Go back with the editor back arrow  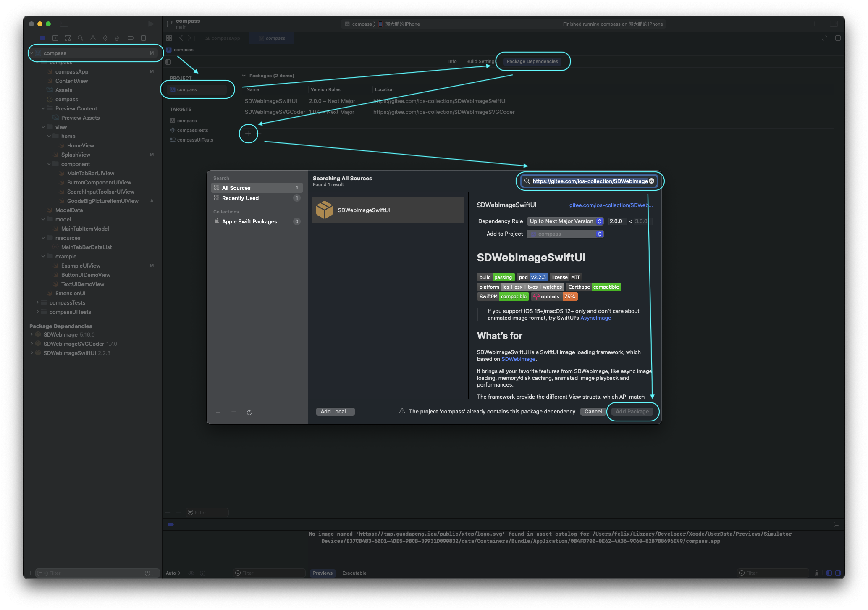click(181, 38)
